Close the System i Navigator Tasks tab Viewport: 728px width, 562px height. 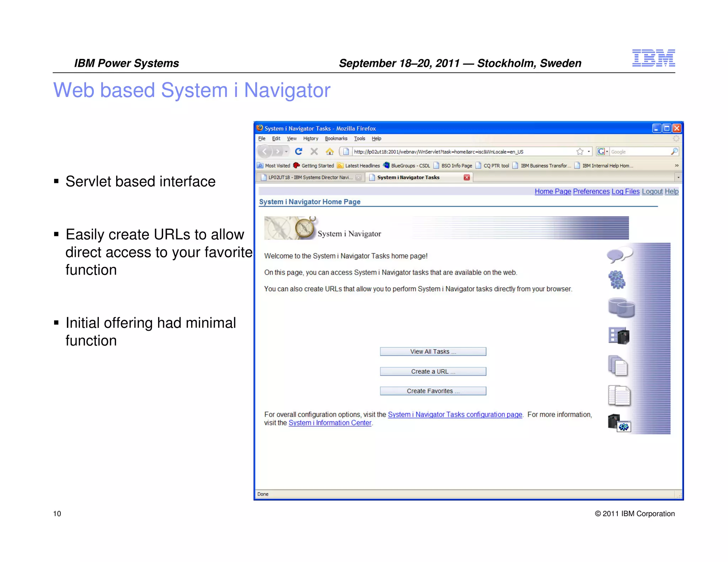pyautogui.click(x=467, y=177)
